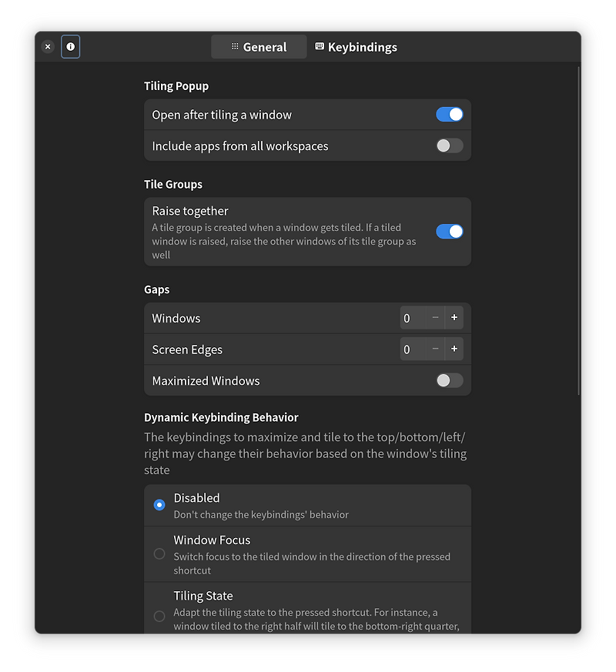Disable Open after tiling a window
616x672 pixels.
click(x=449, y=114)
